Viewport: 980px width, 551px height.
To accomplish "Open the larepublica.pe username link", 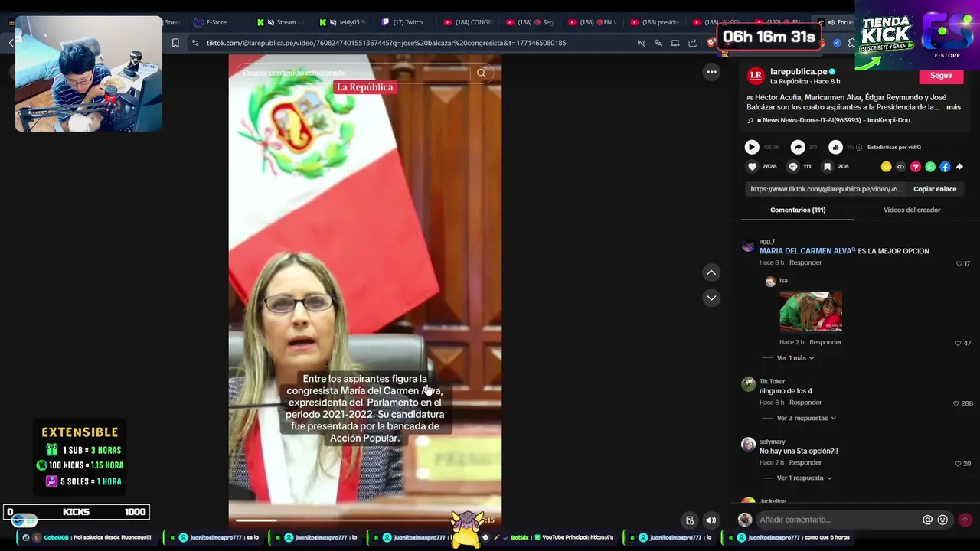I will coord(799,71).
